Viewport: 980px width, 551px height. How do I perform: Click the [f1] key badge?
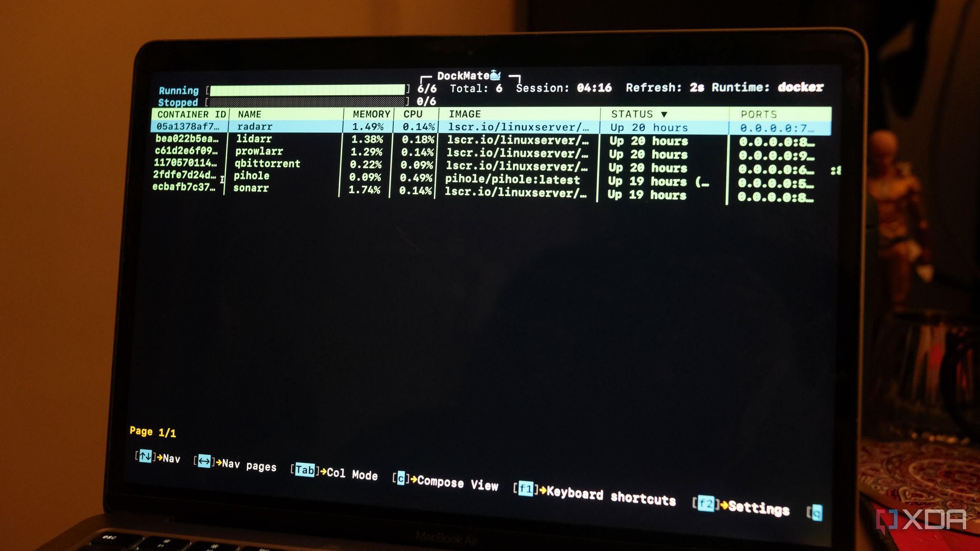pos(526,489)
